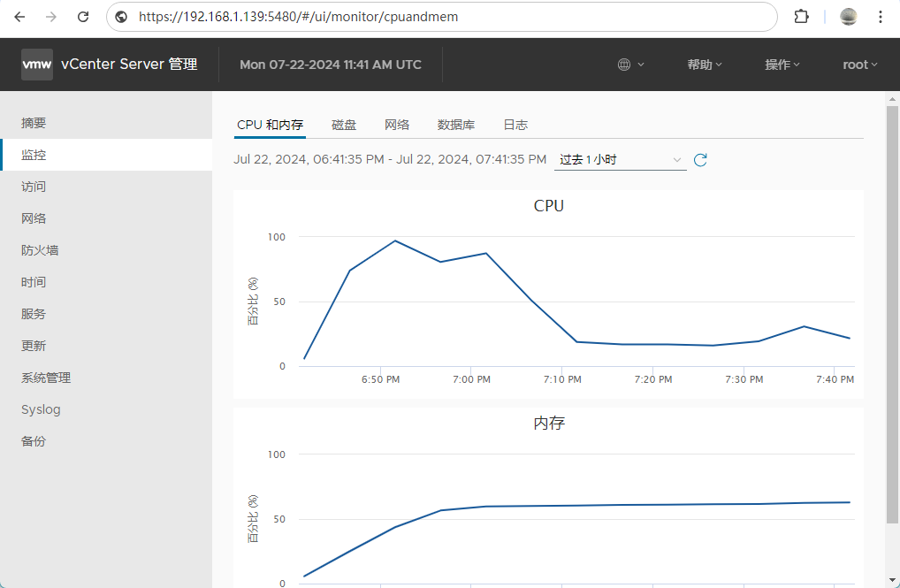The image size is (900, 588).
Task: Click the 7:30 PM label on CPU chart
Action: tap(744, 379)
